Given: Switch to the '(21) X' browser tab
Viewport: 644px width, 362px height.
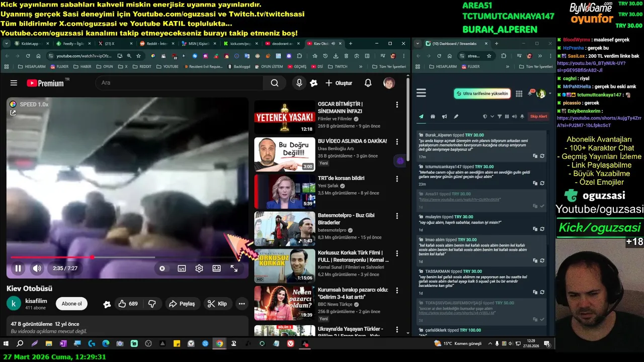Looking at the screenshot, I should click(116, 44).
